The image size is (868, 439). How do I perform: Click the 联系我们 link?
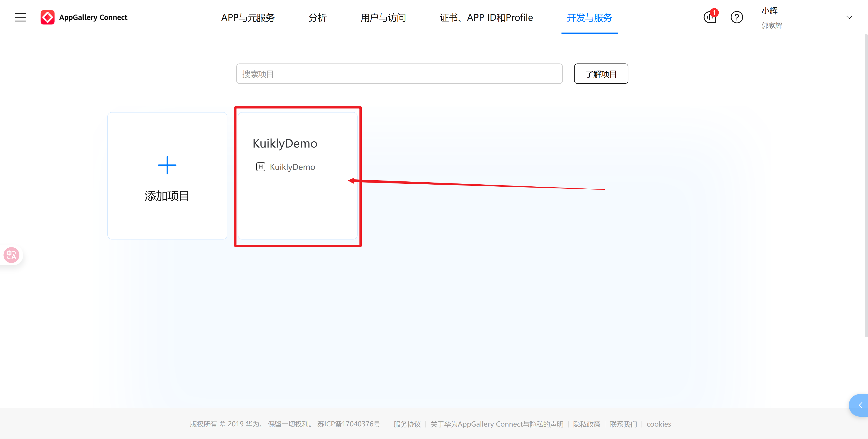[623, 424]
